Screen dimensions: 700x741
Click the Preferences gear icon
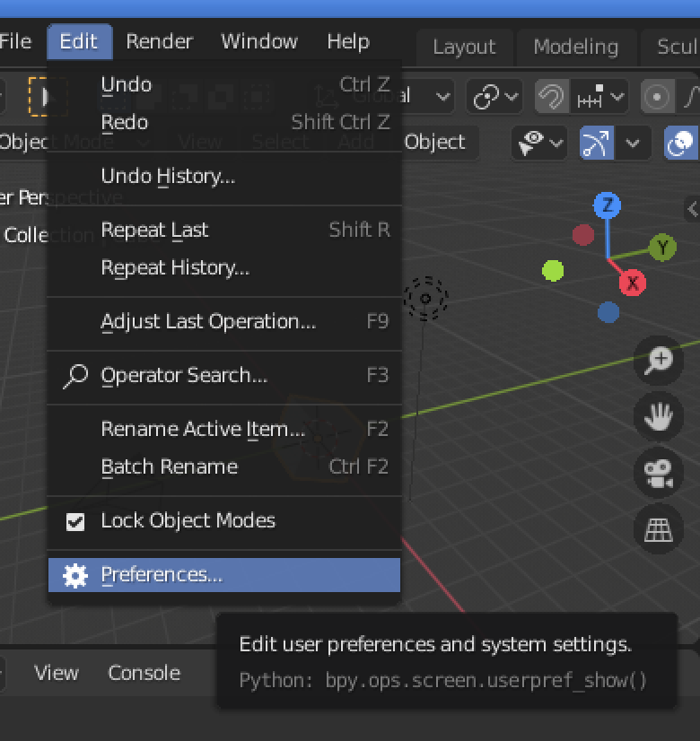click(75, 576)
